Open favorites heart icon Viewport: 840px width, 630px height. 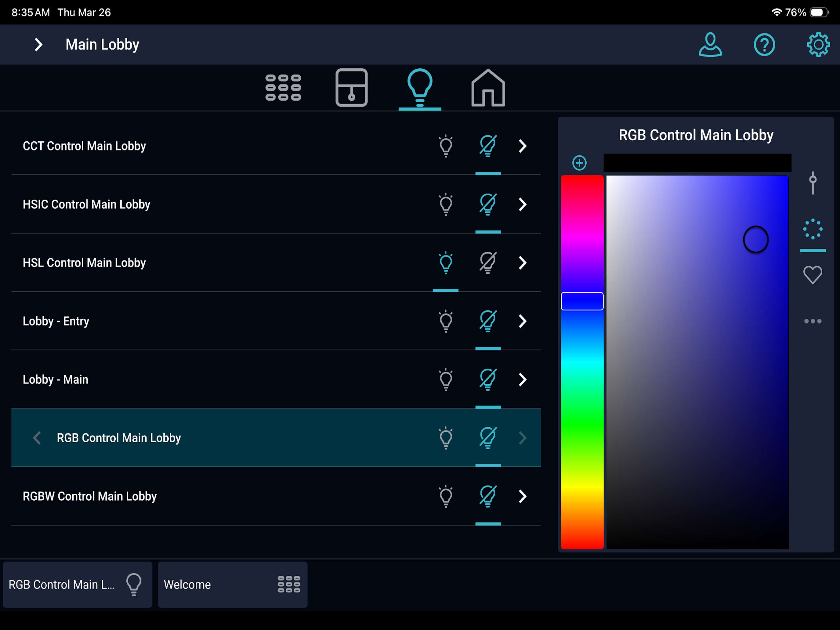pos(812,275)
